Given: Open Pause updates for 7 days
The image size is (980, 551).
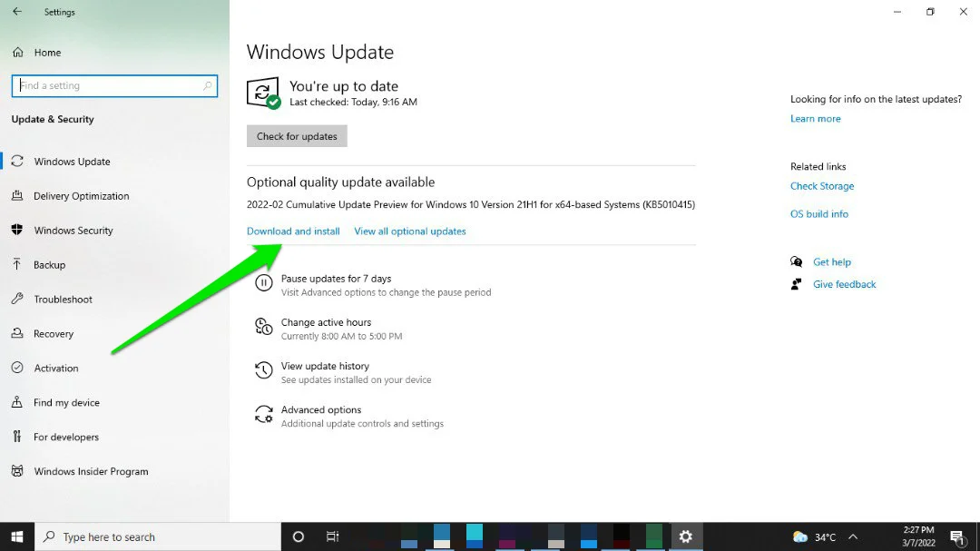Looking at the screenshot, I should 337,279.
